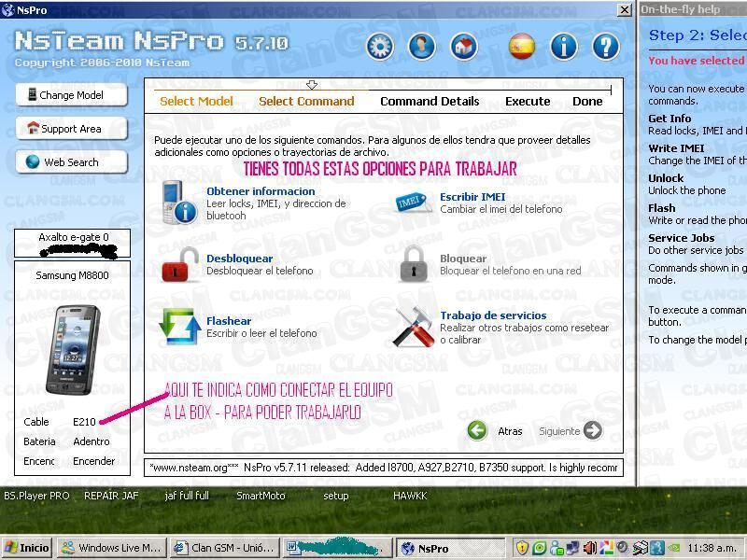This screenshot has height=560, width=747.
Task: Open the NsPro settings gear icon
Action: click(x=379, y=45)
